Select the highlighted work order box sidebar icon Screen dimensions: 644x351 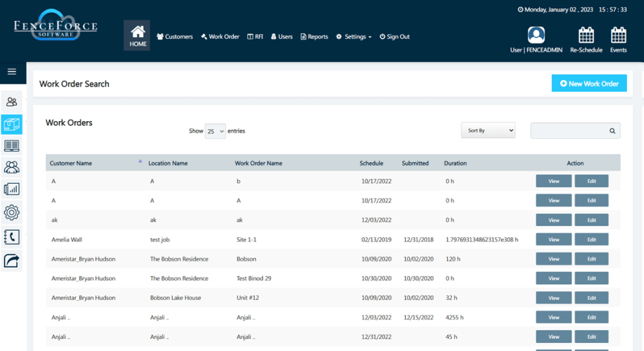point(12,124)
